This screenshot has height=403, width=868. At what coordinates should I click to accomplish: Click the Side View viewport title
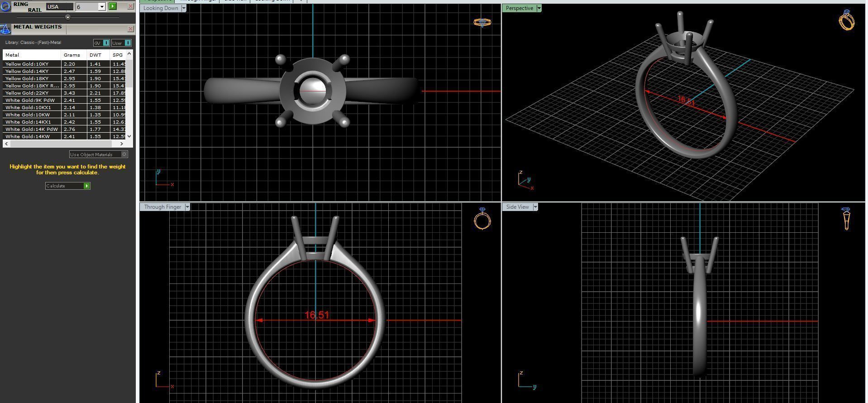click(x=517, y=207)
